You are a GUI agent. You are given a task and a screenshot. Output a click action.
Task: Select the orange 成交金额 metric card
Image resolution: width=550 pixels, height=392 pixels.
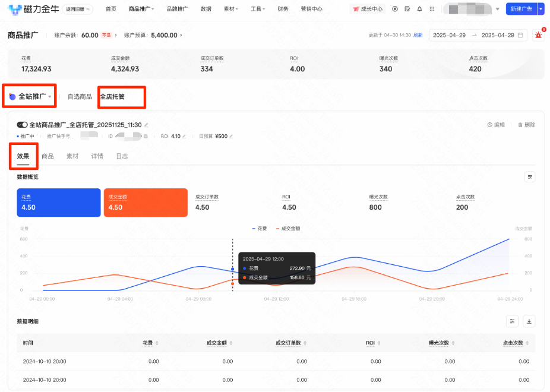click(146, 203)
